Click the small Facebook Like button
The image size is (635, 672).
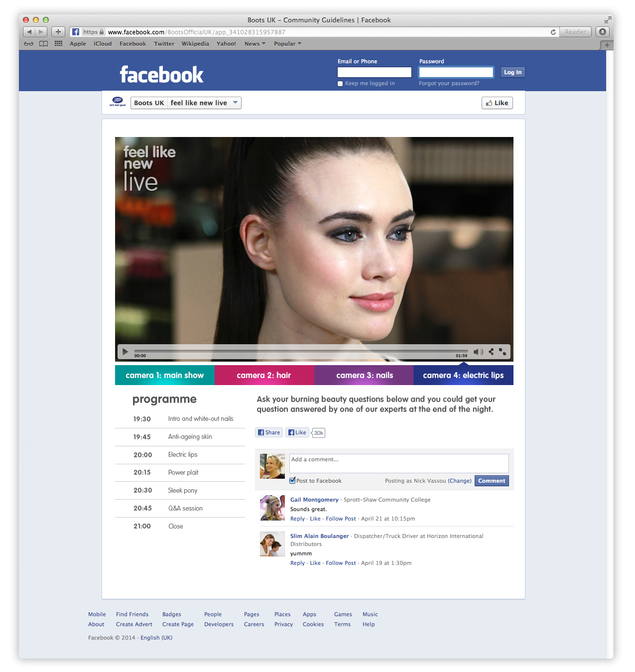(x=297, y=432)
